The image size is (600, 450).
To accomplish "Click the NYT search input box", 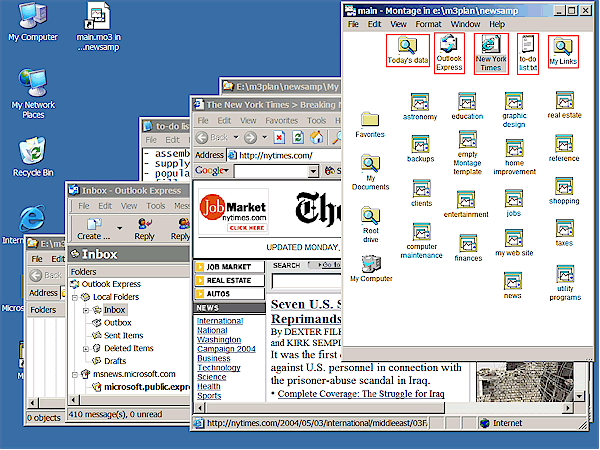I will click(306, 281).
